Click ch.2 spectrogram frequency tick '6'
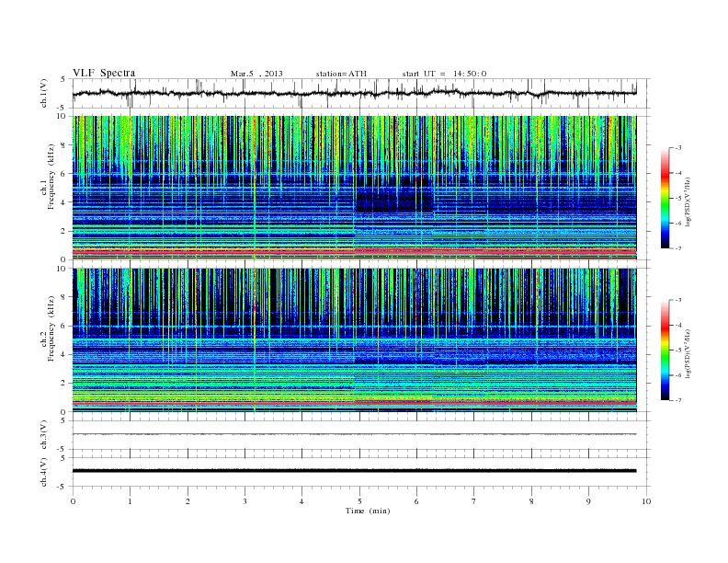The height and width of the screenshot is (563, 728). point(63,326)
